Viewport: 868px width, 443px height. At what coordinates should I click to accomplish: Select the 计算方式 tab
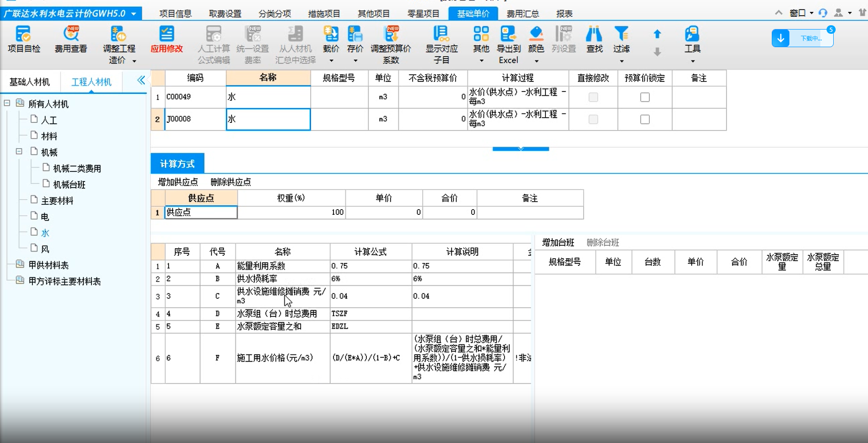click(177, 163)
